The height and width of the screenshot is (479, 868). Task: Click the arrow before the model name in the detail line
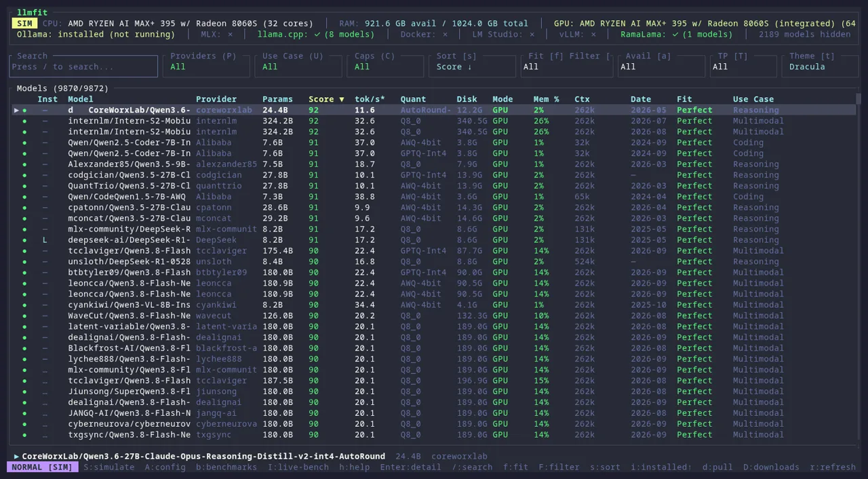pyautogui.click(x=17, y=457)
